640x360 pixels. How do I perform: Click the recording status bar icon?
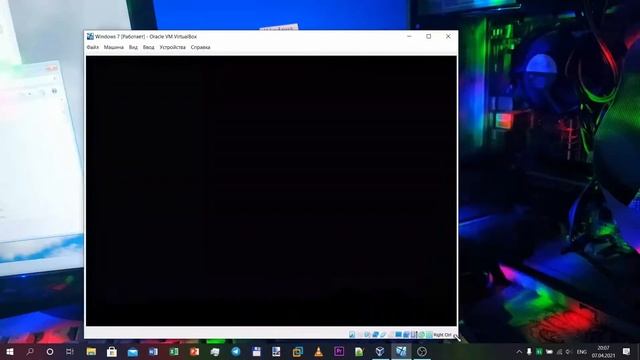pyautogui.click(x=406, y=335)
